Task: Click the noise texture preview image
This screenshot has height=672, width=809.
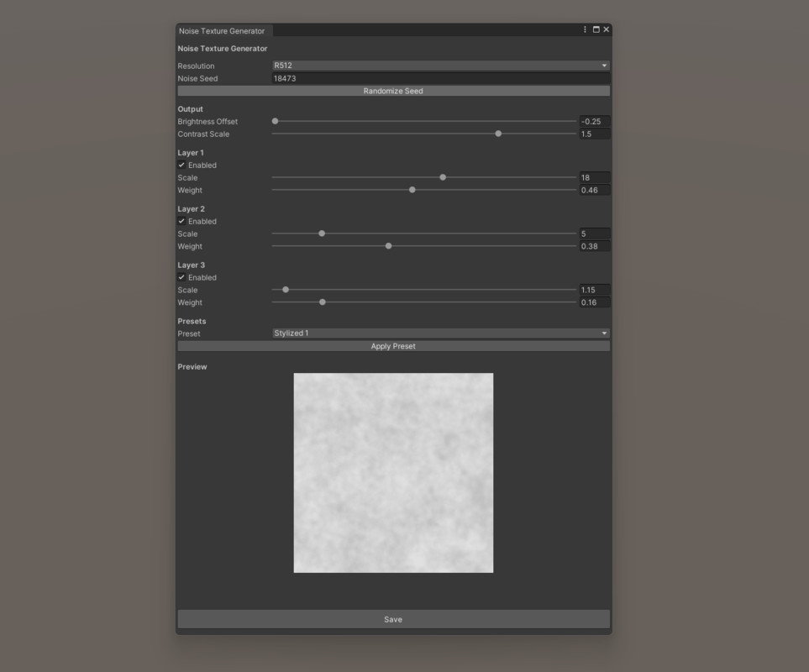Action: click(393, 472)
